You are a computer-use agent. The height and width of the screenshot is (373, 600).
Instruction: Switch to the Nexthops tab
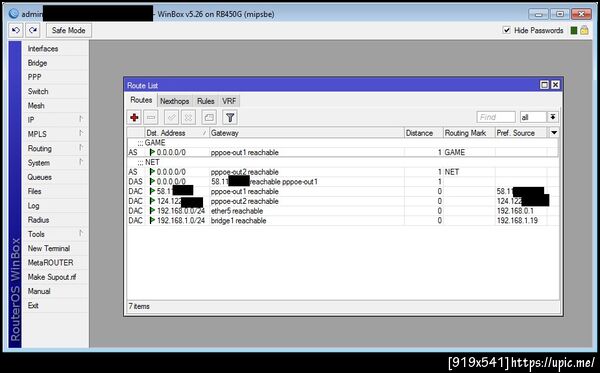[174, 101]
